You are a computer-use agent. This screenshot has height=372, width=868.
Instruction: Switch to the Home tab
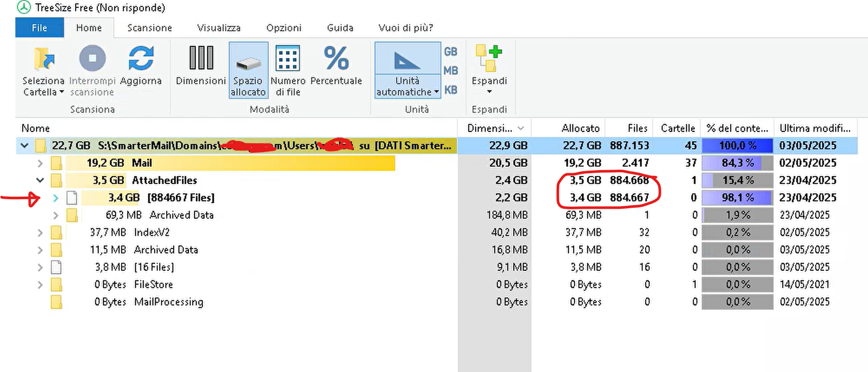click(89, 28)
